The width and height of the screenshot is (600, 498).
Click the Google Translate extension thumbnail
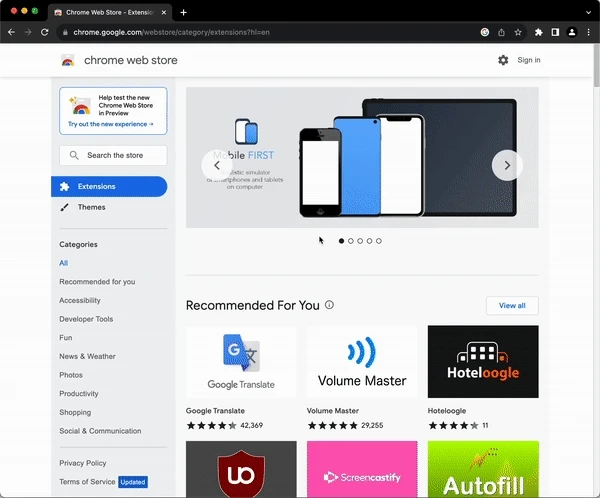coord(240,361)
